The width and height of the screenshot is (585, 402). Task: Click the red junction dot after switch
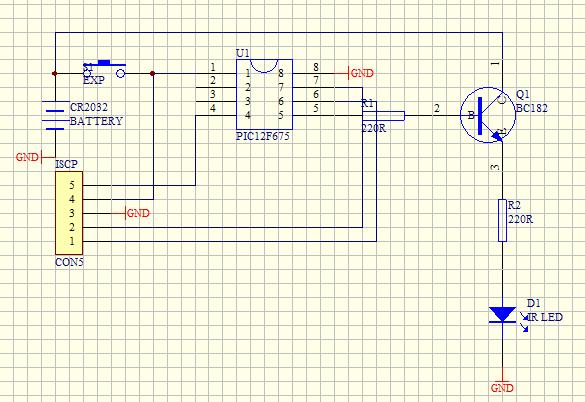click(x=152, y=74)
